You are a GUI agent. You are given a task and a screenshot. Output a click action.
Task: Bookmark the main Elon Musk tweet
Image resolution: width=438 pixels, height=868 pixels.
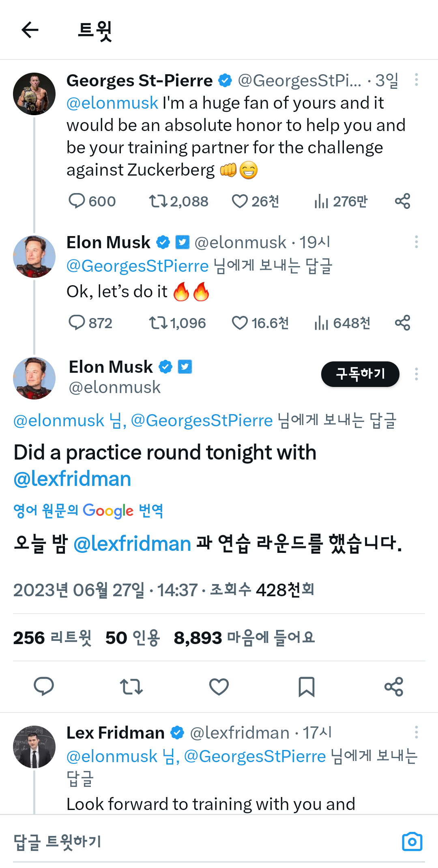click(x=306, y=687)
